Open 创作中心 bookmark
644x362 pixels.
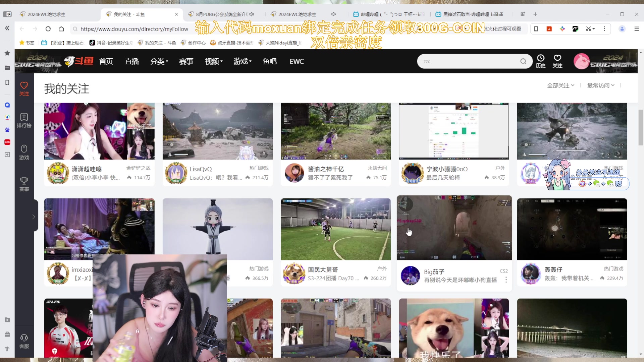193,43
